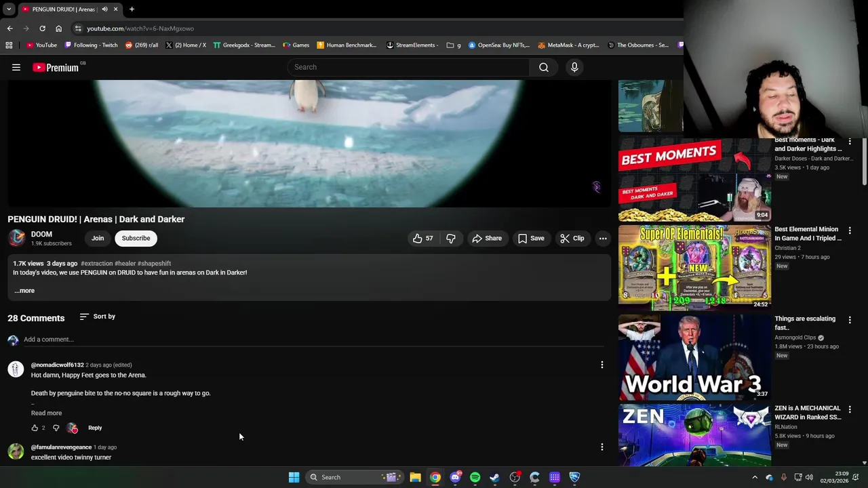Open the World War 3 video thumbnail
The height and width of the screenshot is (488, 868).
[x=694, y=357]
